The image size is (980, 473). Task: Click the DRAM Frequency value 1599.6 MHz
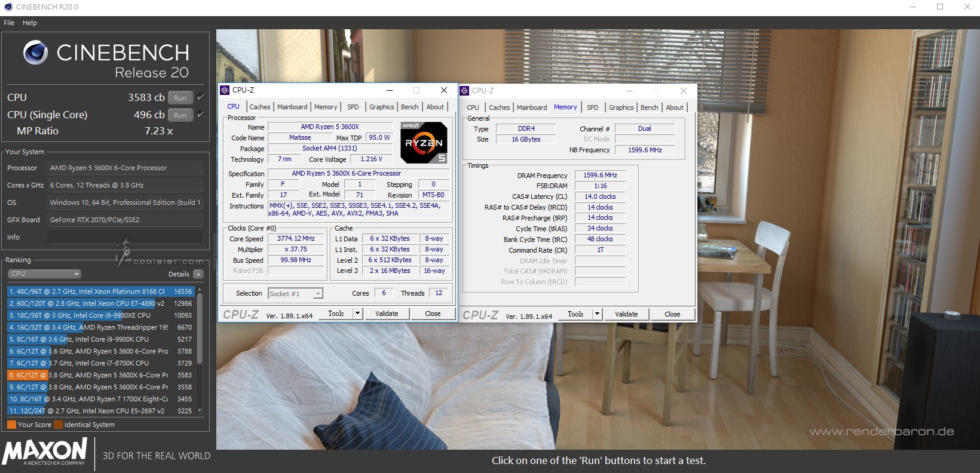tap(600, 175)
